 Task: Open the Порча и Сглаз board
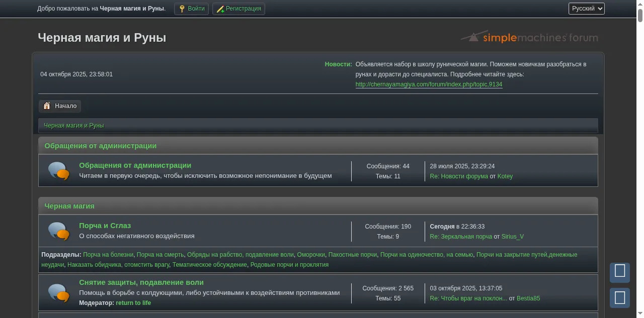105,226
